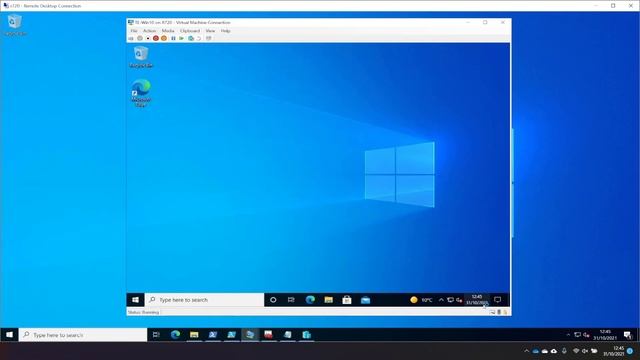Click the volume icon in VM tray
The height and width of the screenshot is (360, 640).
[x=459, y=300]
